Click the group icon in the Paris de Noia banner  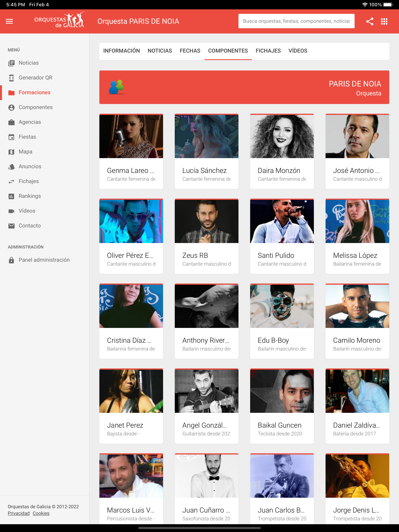[x=116, y=87]
